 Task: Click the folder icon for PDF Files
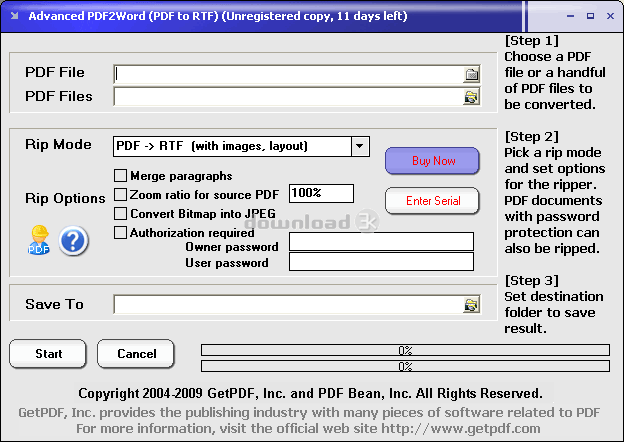tap(471, 97)
